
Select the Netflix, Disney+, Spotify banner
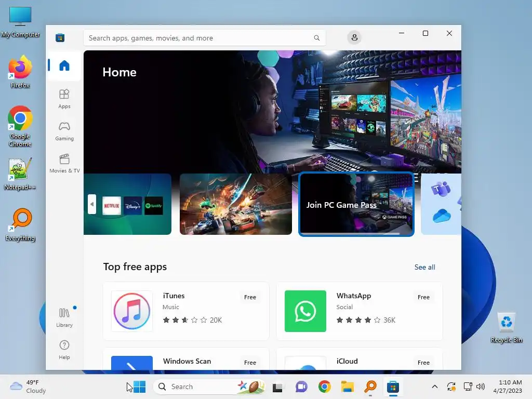pyautogui.click(x=128, y=204)
